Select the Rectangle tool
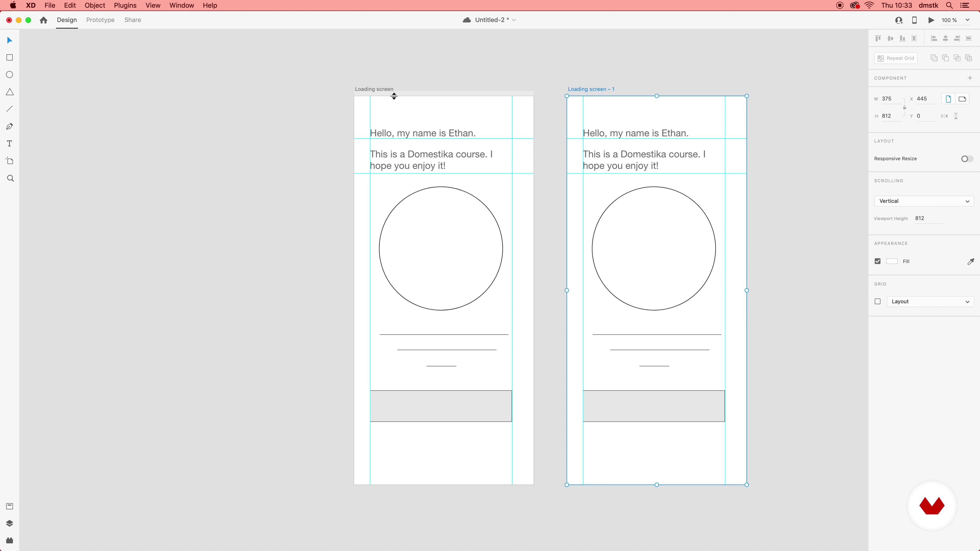980x551 pixels. (9, 57)
